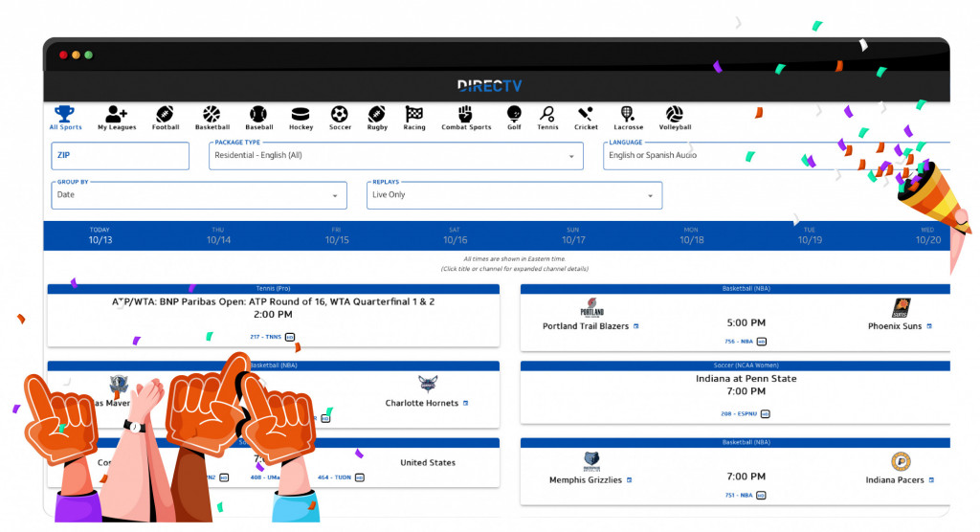Image resolution: width=980 pixels, height=532 pixels.
Task: Open the Portland Trail Blazers details icon
Action: (636, 326)
